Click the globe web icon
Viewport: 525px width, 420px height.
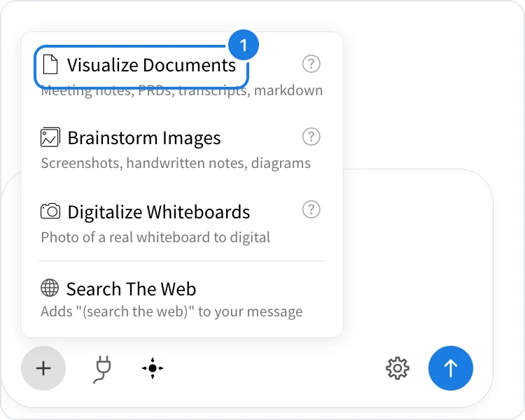(x=50, y=288)
